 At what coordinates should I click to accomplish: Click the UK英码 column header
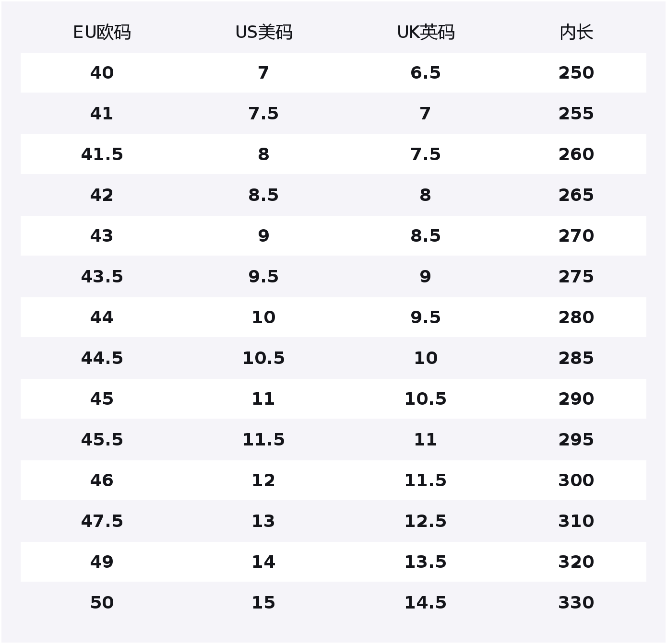[426, 33]
